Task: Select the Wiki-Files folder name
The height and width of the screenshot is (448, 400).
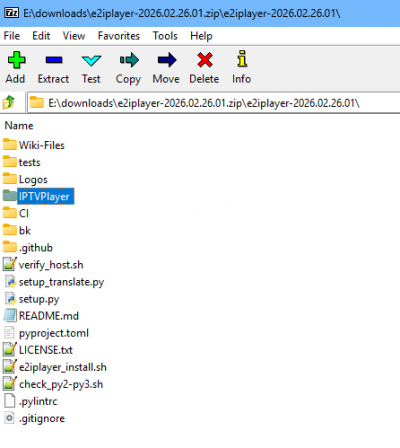Action: click(42, 145)
